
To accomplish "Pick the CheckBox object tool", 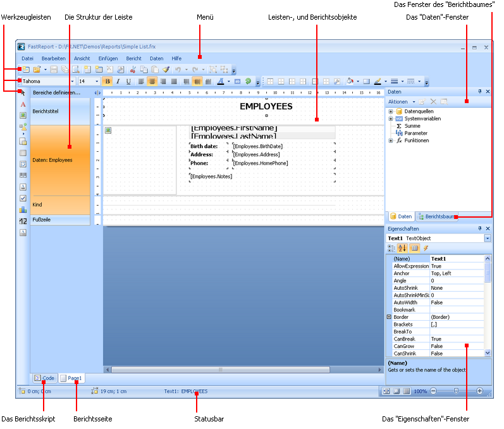I will click(23, 198).
